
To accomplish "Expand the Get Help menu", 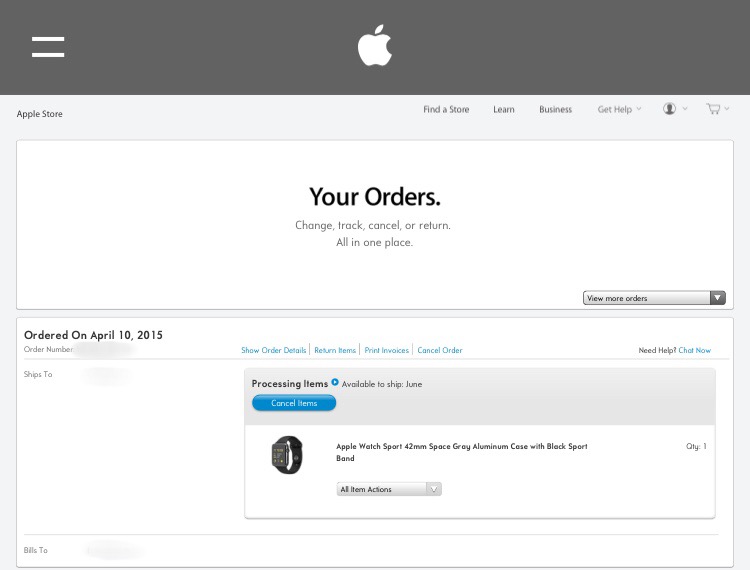I will [619, 110].
